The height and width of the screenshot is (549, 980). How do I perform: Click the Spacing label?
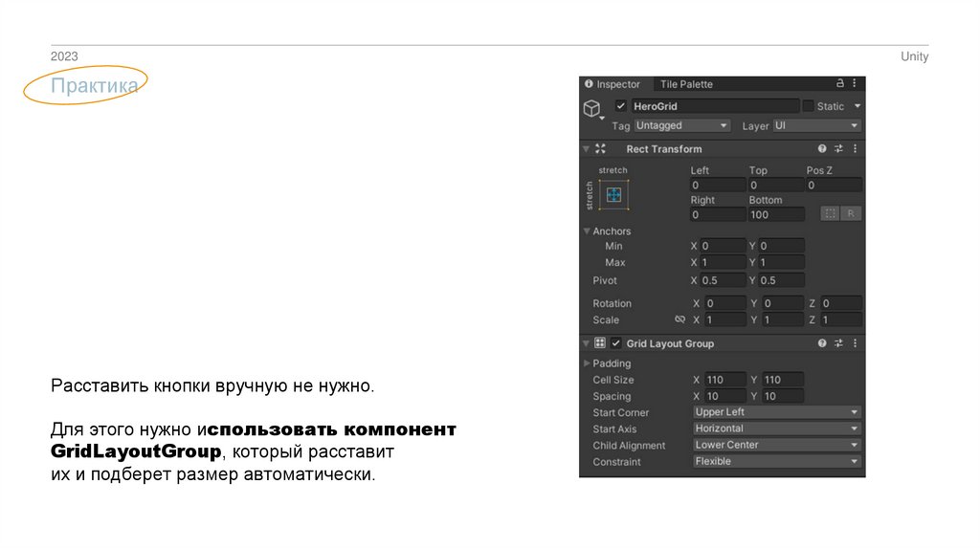click(612, 396)
